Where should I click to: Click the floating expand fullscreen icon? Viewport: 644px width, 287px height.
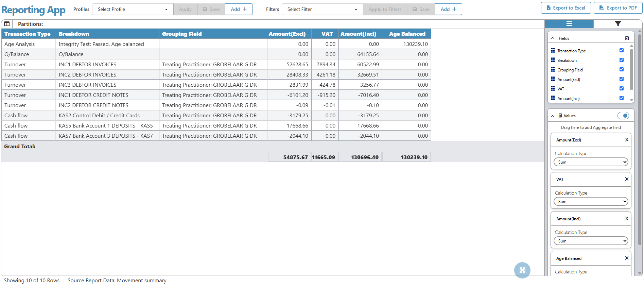click(x=522, y=270)
